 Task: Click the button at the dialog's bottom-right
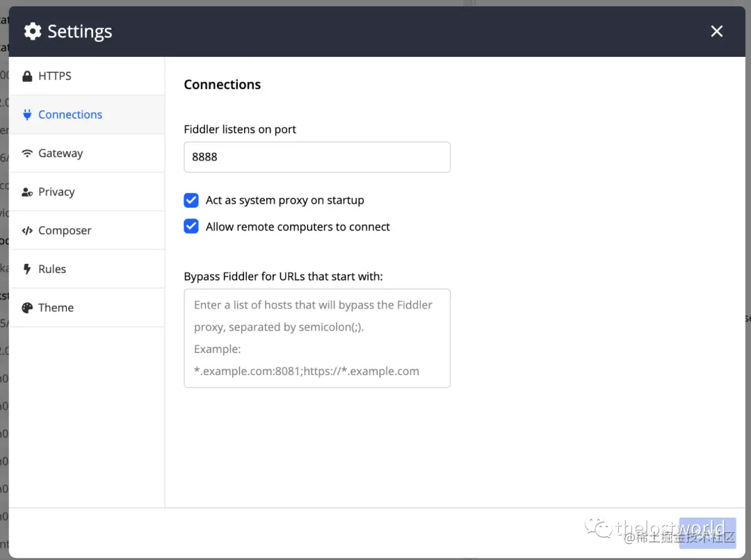(x=707, y=533)
